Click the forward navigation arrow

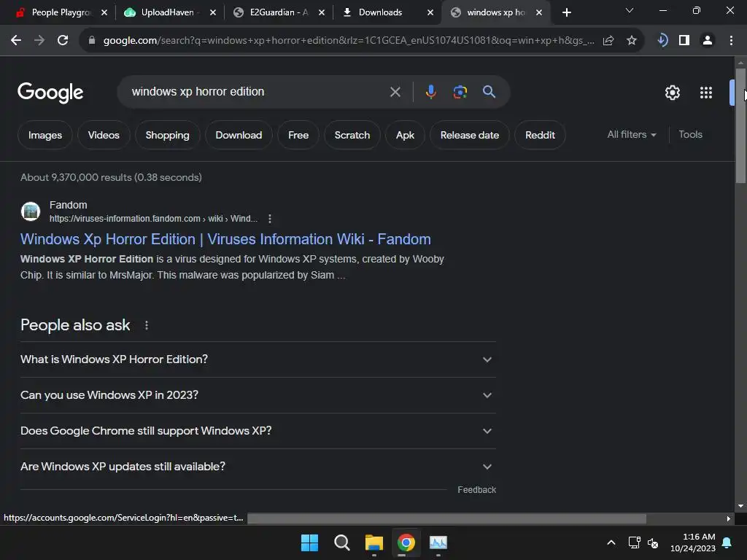39,41
